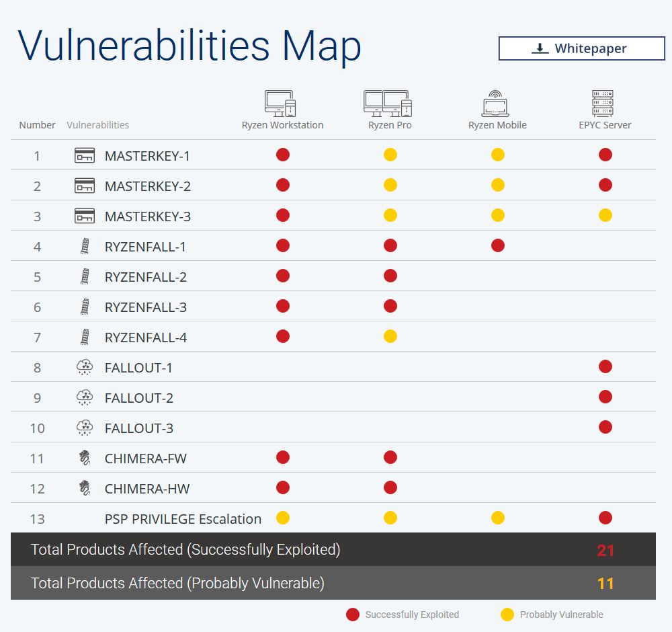The width and height of the screenshot is (672, 632).
Task: Click the Probably Vulnerable legend text
Action: coord(561,615)
